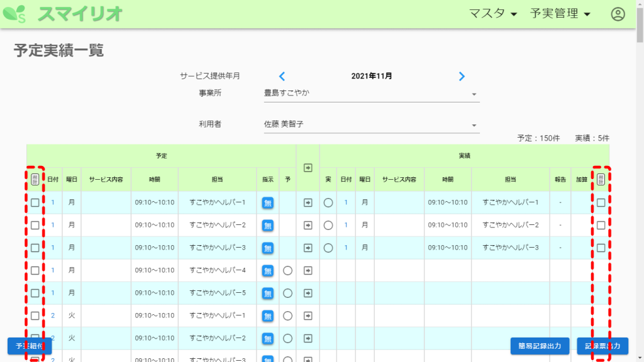The width and height of the screenshot is (644, 362).
Task: Click the 指示 column header
Action: click(x=268, y=179)
